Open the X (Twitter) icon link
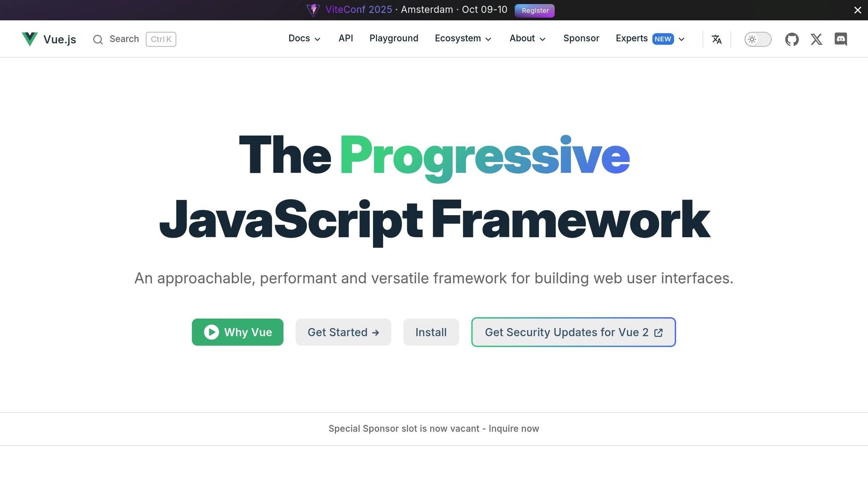This screenshot has width=868, height=488. [816, 39]
